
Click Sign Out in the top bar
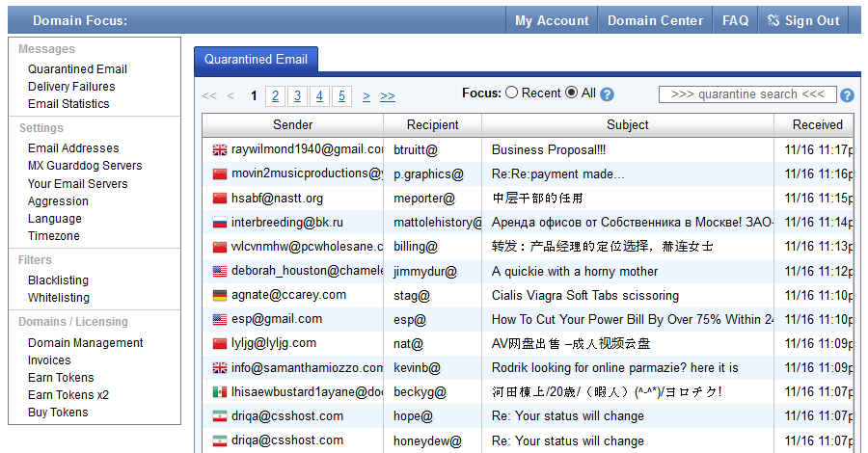[803, 20]
